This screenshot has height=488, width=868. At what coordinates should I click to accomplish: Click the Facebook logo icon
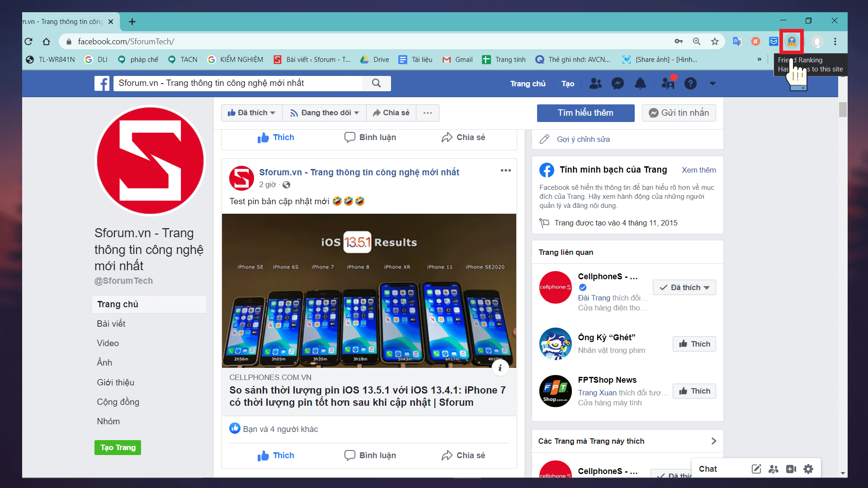tap(102, 83)
